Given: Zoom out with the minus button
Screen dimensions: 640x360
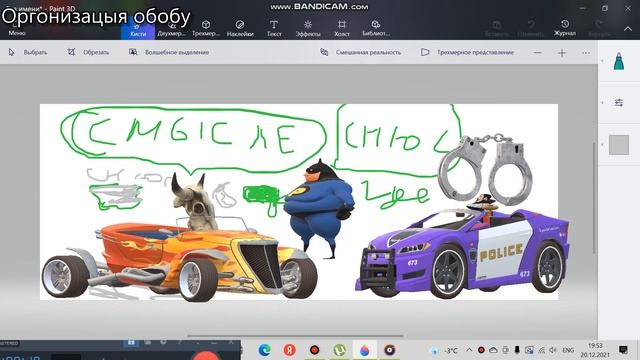Looking at the screenshot, I should point(538,53).
